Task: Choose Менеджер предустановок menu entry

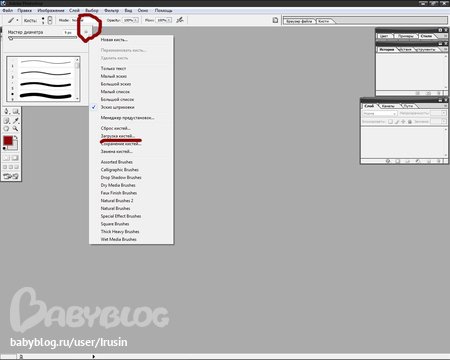Action: click(x=127, y=118)
